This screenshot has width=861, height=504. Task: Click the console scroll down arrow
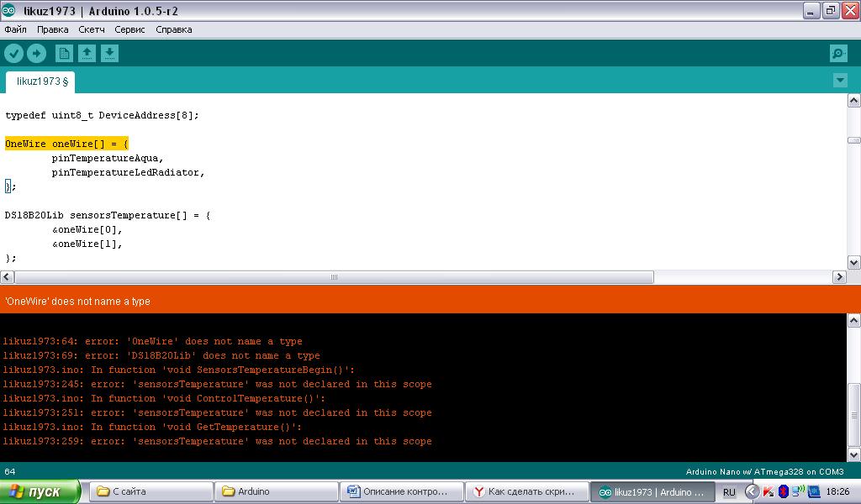click(x=853, y=454)
